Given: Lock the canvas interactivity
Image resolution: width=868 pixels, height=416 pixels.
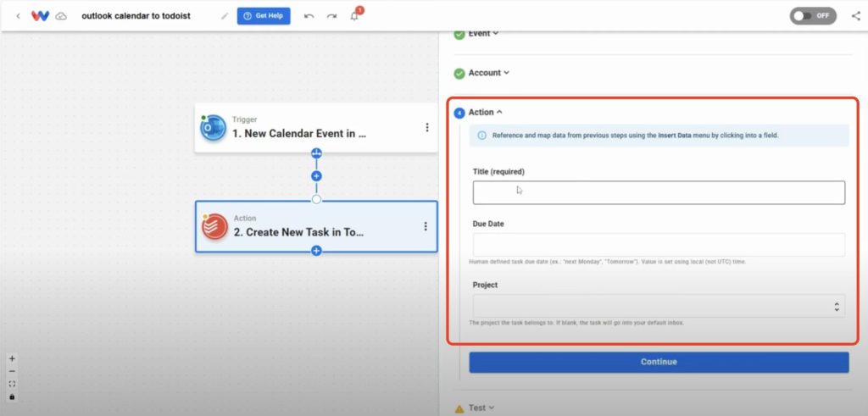Looking at the screenshot, I should tap(12, 397).
